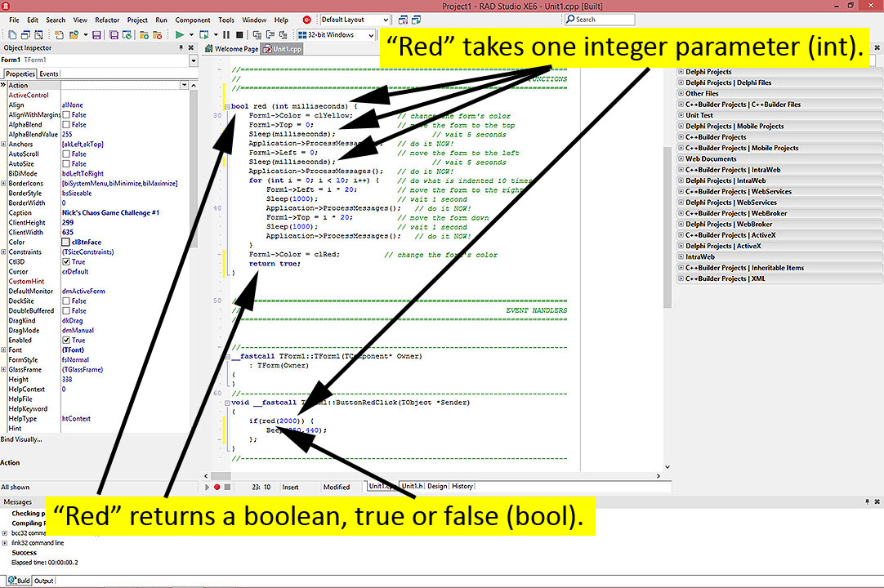Click the clBtnFace color swatch
Viewport: 884px width, 588px height.
pyautogui.click(x=66, y=242)
